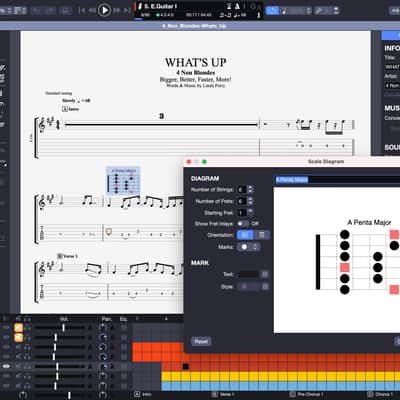Jump to the Verse 1 section in the timeline
Viewport: 400px width, 400px height.
(223, 394)
